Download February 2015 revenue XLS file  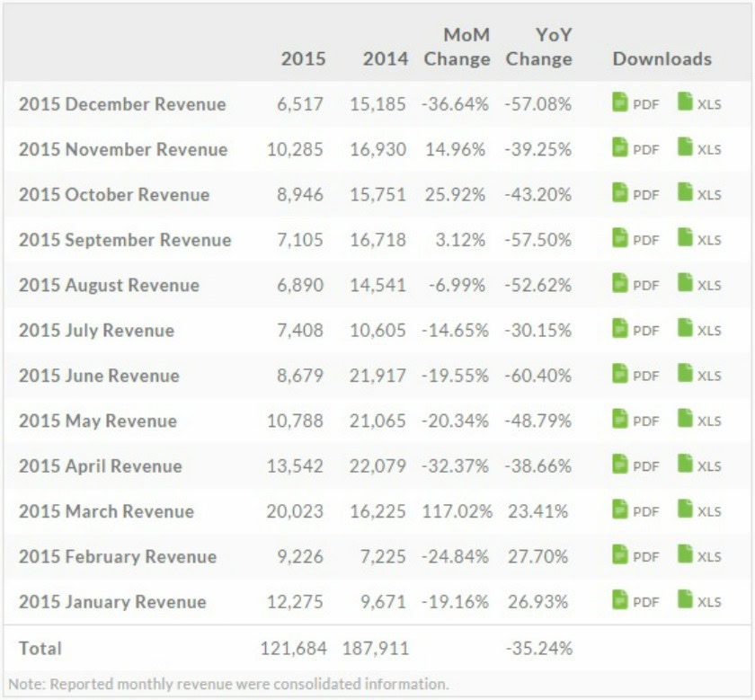pyautogui.click(x=699, y=556)
